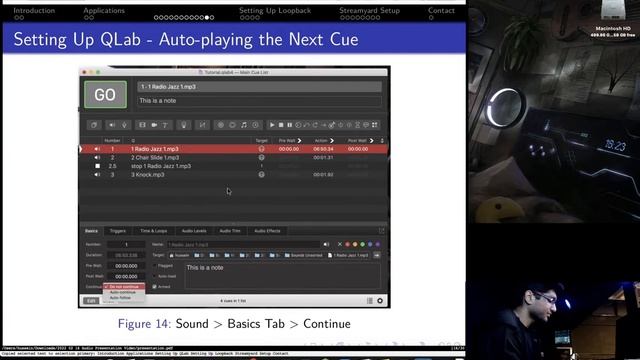
Task: Add a Light cue with the bulb icon
Action: [x=184, y=125]
